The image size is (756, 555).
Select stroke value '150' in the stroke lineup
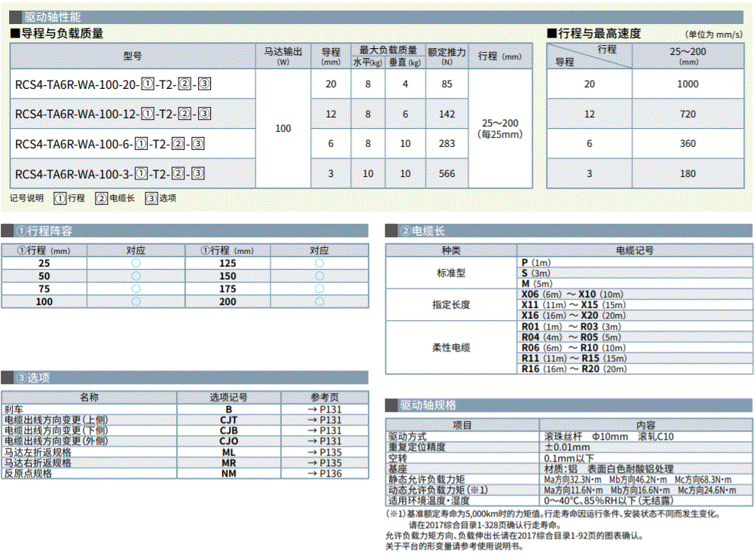[x=227, y=276]
